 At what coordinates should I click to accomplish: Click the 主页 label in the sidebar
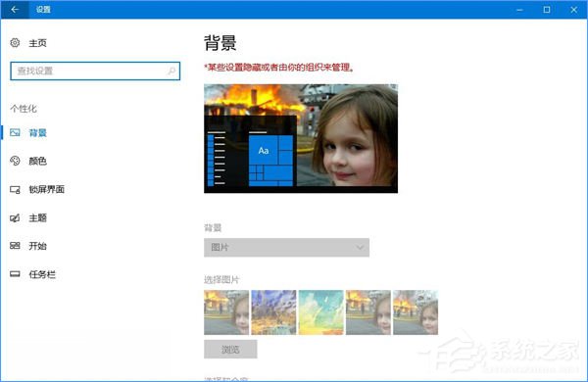(38, 43)
